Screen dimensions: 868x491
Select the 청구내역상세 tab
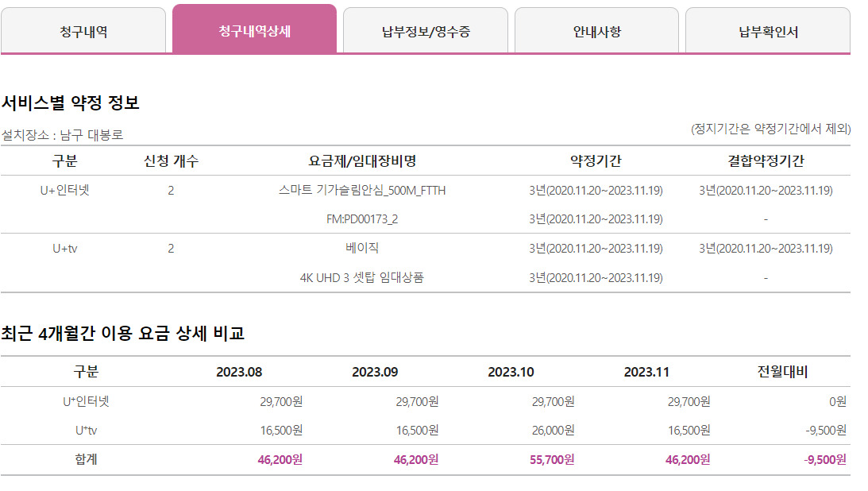(x=254, y=30)
